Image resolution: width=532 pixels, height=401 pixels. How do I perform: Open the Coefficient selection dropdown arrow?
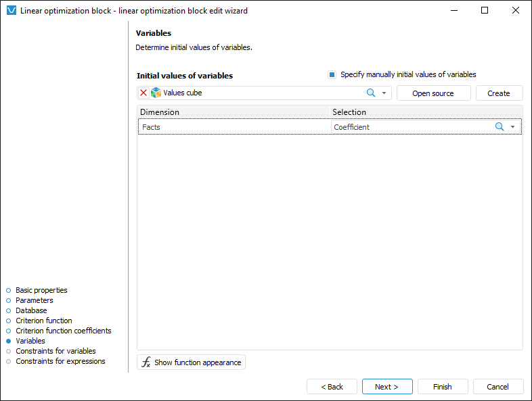tap(512, 127)
